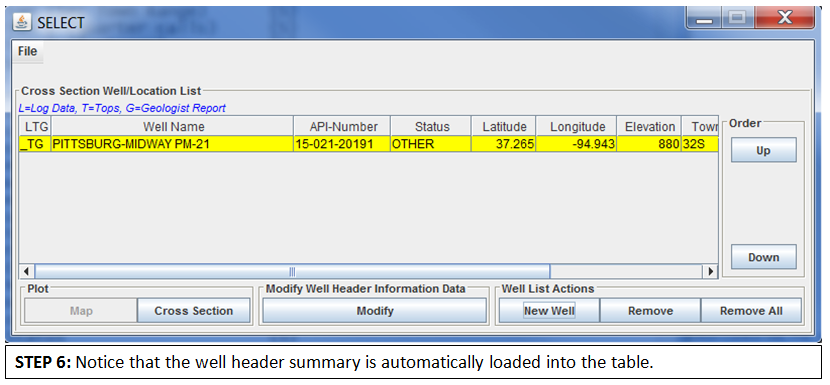830x385 pixels.
Task: Click Modify well header information
Action: (375, 311)
